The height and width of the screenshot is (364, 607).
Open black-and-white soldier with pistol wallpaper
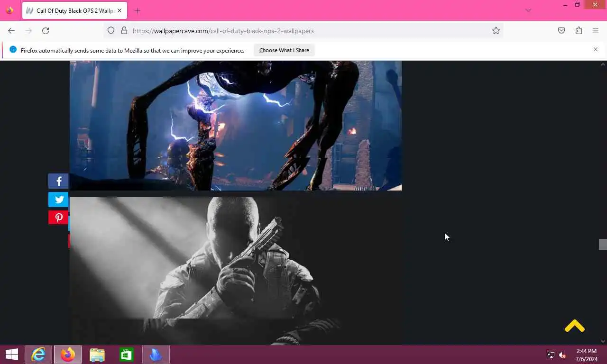tap(236, 271)
